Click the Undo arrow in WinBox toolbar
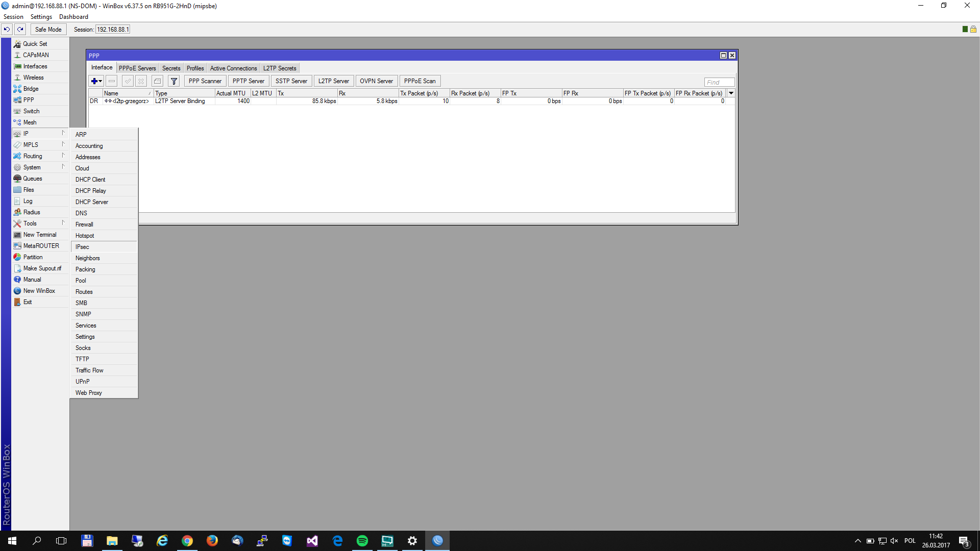 coord(7,30)
